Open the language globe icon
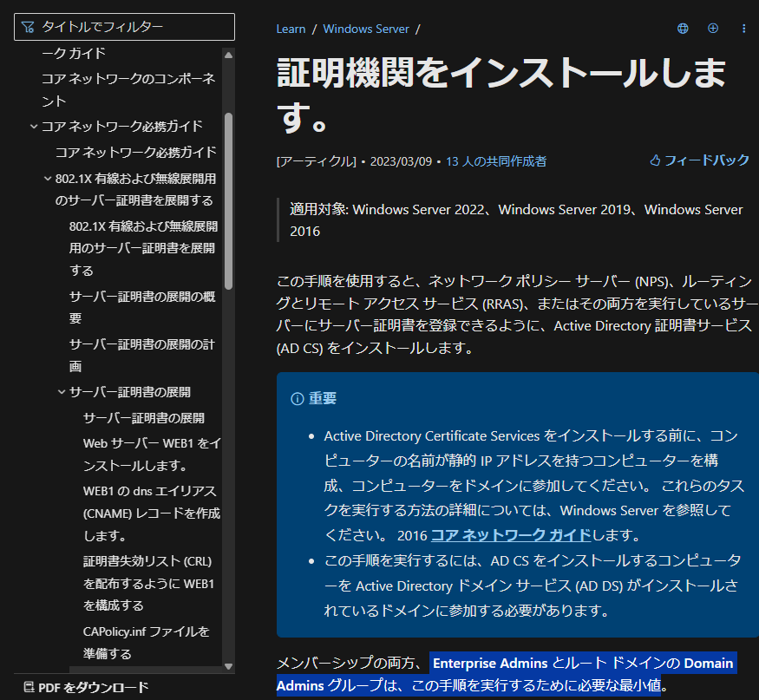This screenshot has width=759, height=700. pos(683,29)
